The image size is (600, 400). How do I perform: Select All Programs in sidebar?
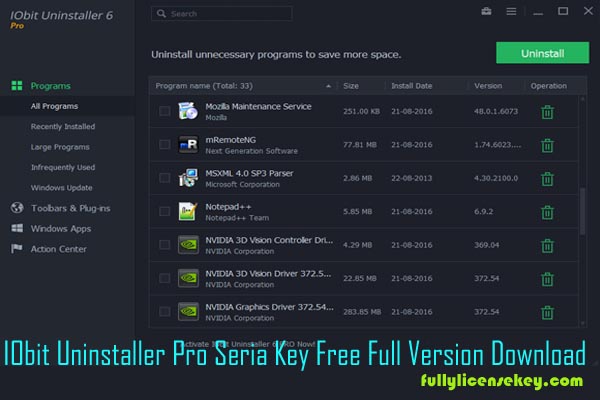tap(54, 106)
